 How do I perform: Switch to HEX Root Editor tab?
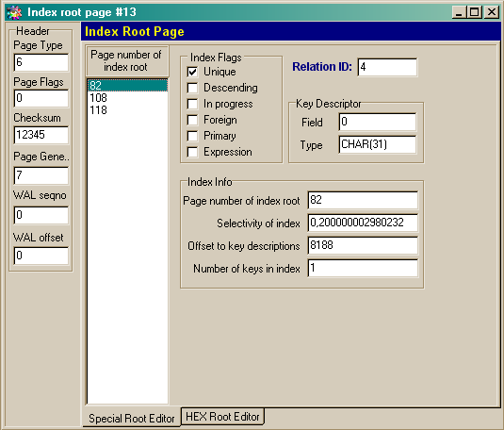click(x=222, y=417)
